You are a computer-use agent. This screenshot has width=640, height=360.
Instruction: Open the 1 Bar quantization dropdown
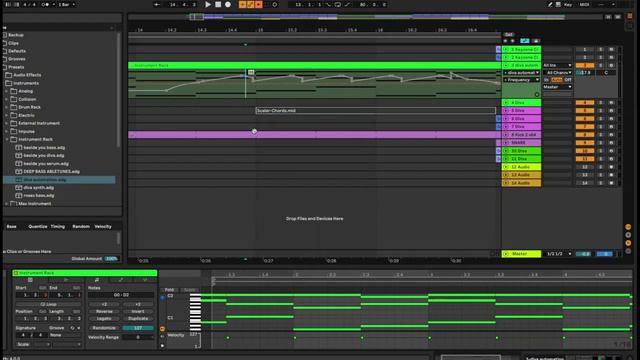(67, 4)
